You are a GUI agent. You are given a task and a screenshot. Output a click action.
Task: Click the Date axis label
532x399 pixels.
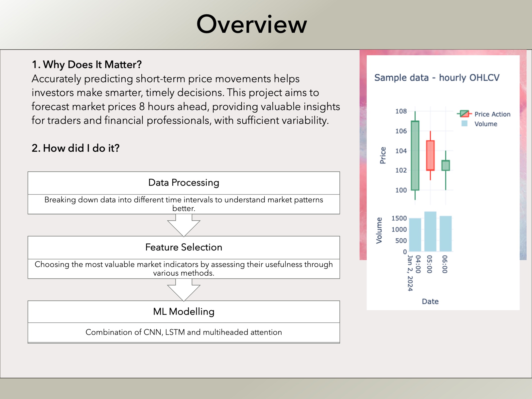click(x=430, y=301)
